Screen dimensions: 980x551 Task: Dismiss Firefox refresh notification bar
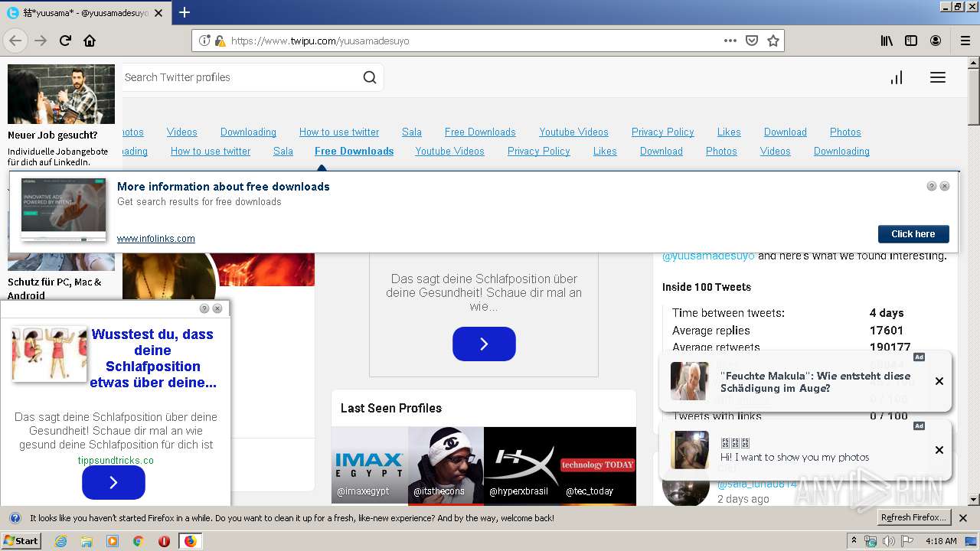point(963,518)
